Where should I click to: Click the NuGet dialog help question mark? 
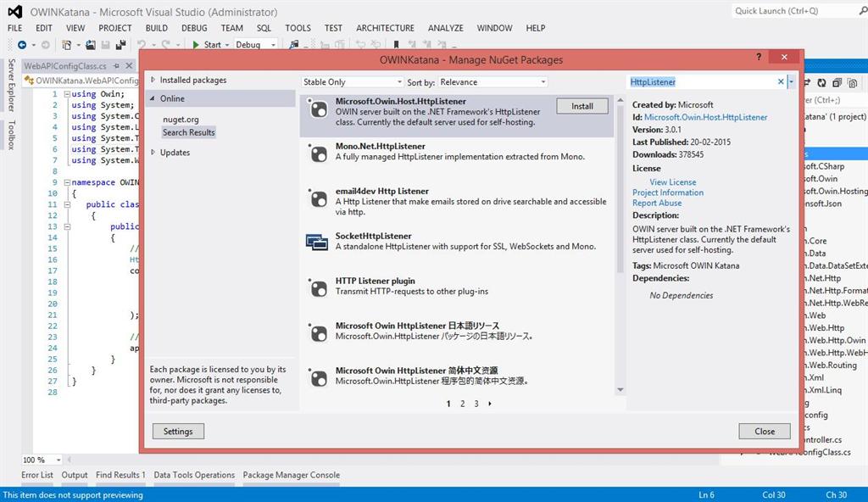pyautogui.click(x=759, y=57)
